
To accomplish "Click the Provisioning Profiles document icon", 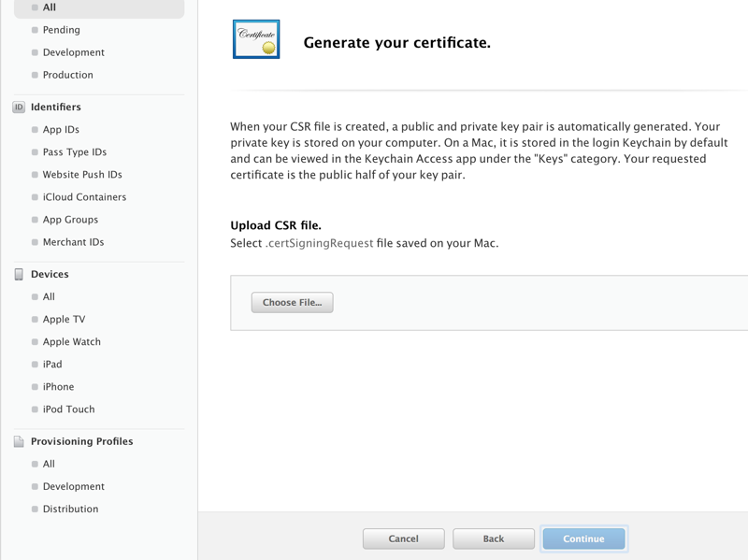I will (x=19, y=441).
